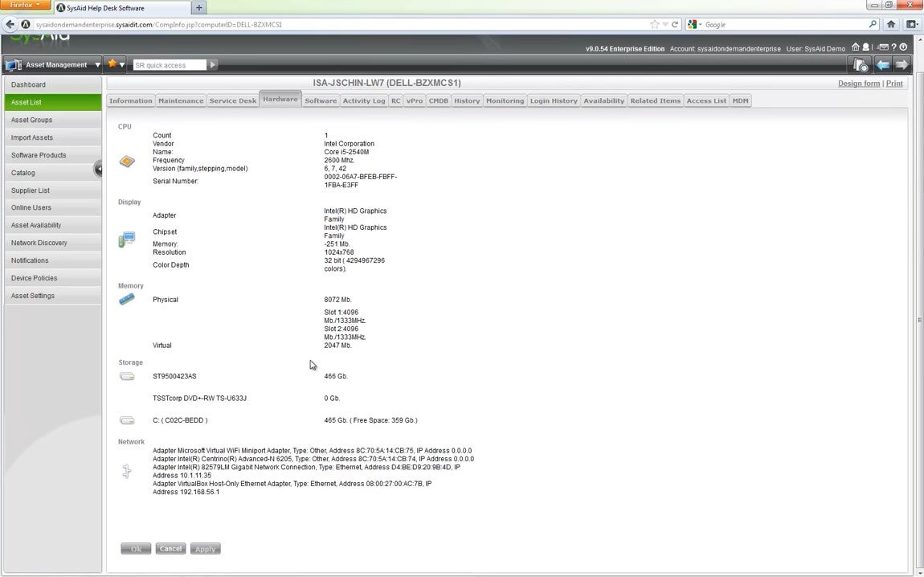Open the search engine selector dropdown
This screenshot has height=577, width=924.
pyautogui.click(x=694, y=24)
